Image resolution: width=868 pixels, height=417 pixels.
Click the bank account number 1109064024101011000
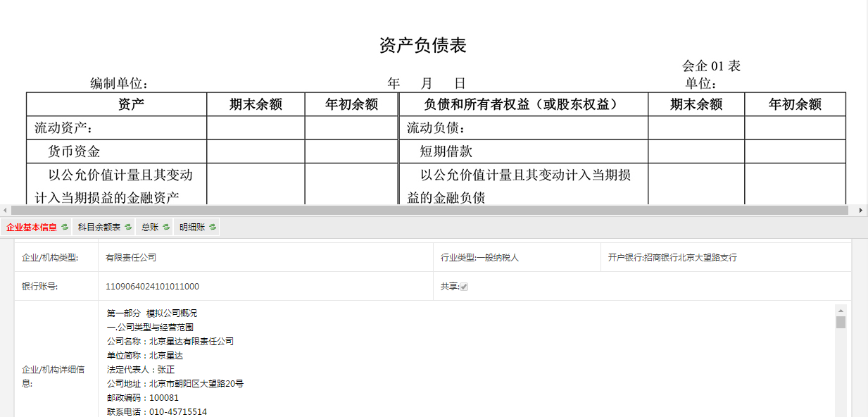click(152, 287)
